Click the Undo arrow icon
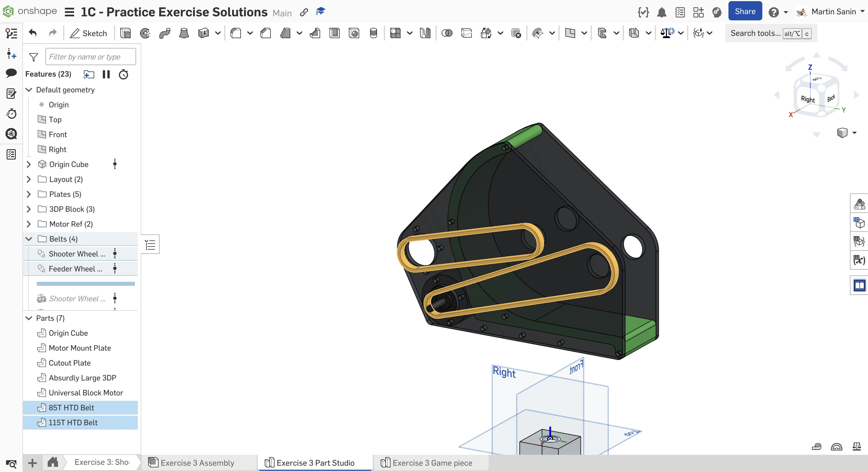 [33, 33]
